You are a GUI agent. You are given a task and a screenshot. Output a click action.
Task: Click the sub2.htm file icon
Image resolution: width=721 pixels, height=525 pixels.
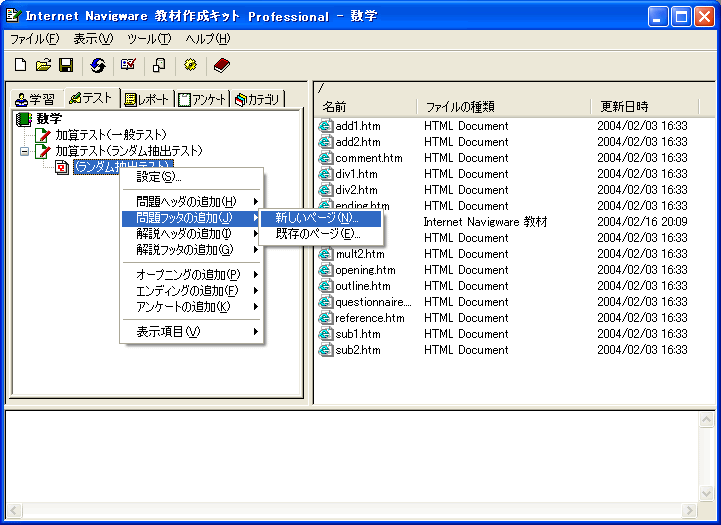point(326,350)
